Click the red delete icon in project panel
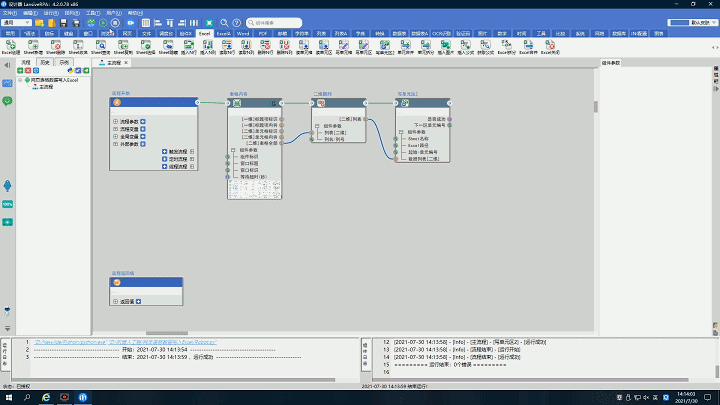Viewport: 720px width, 405px height. coord(28,71)
